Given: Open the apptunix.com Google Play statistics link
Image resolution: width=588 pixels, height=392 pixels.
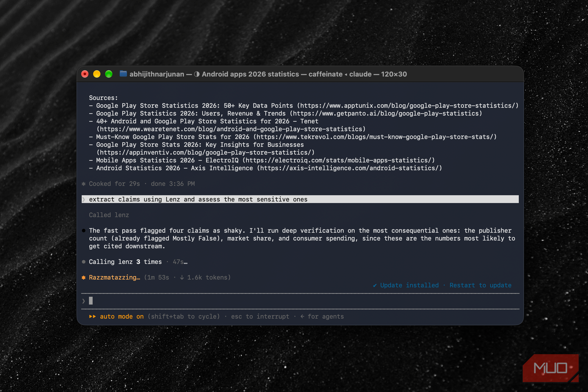Looking at the screenshot, I should (408, 106).
